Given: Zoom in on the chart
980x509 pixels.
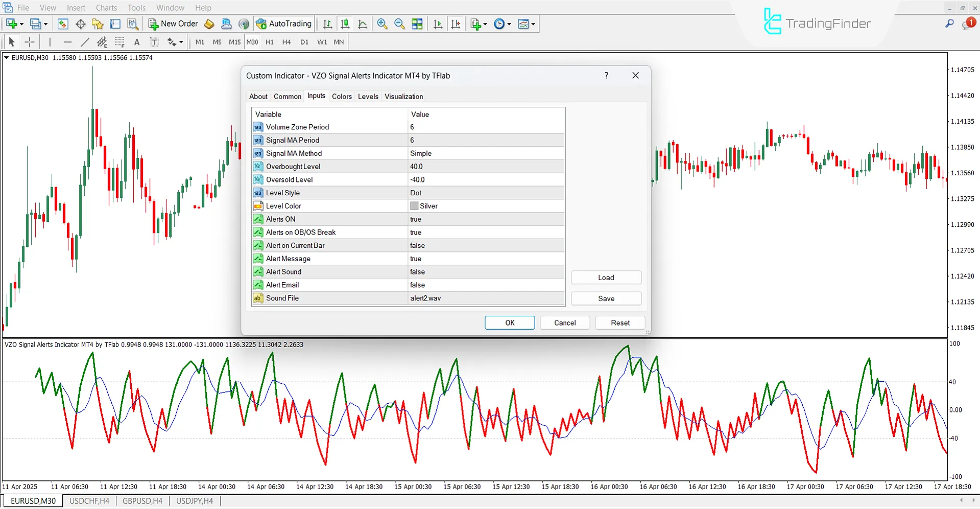Looking at the screenshot, I should point(382,24).
